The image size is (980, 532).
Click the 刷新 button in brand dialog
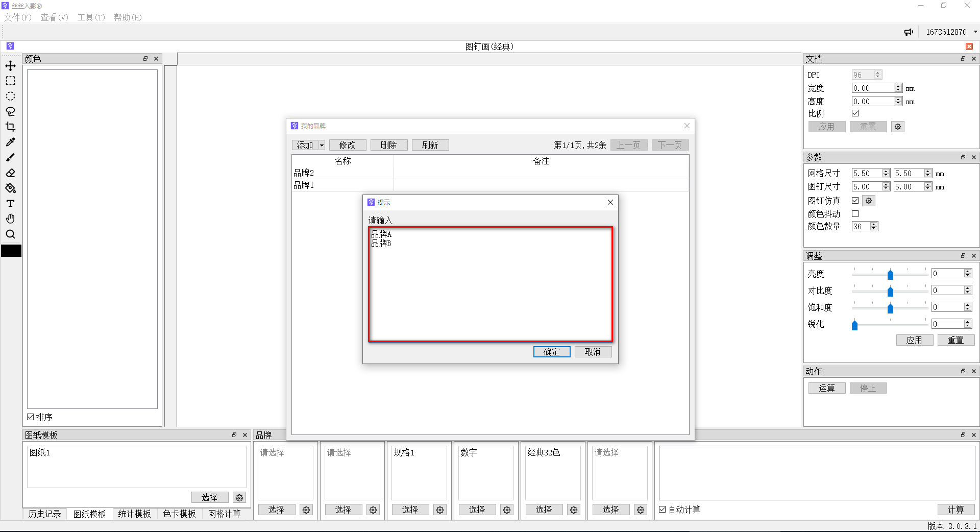click(430, 146)
